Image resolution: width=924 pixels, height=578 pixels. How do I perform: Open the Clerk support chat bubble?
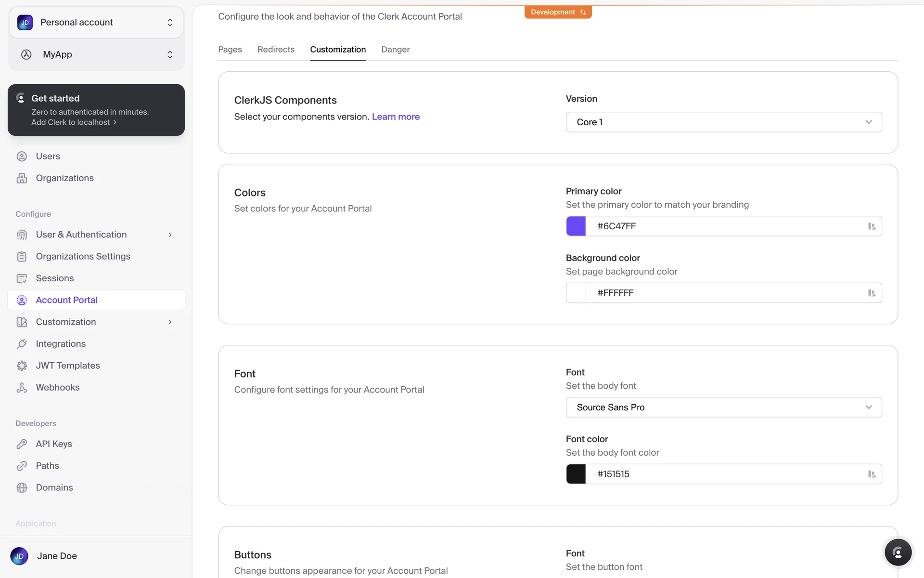coord(898,552)
